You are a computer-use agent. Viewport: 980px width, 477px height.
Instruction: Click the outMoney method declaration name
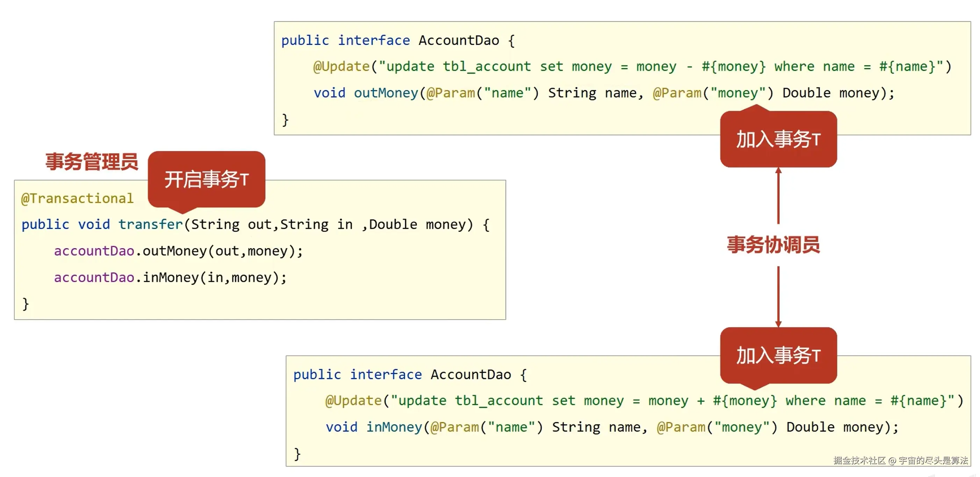point(386,93)
